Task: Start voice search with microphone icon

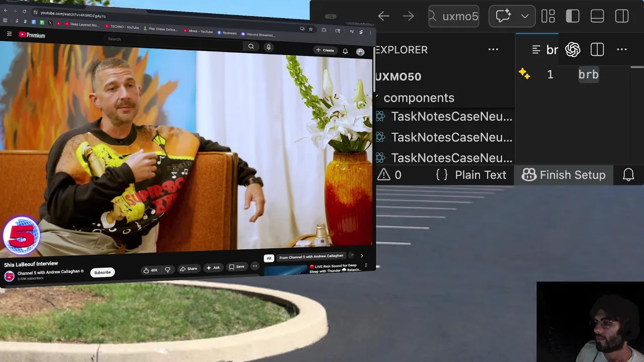Action: (x=269, y=47)
